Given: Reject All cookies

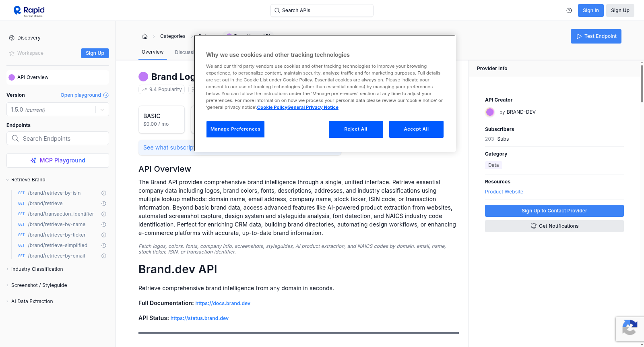Looking at the screenshot, I should tap(356, 129).
